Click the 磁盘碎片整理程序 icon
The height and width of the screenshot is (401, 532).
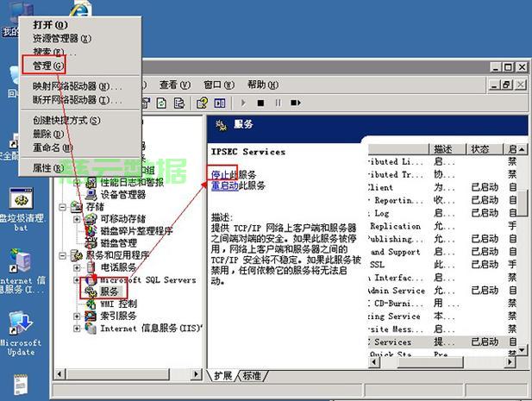(91, 231)
